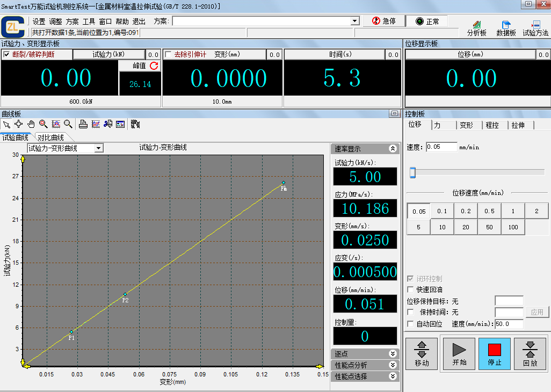Select displacement speed 100 mm/min
This screenshot has width=551, height=392.
click(513, 227)
